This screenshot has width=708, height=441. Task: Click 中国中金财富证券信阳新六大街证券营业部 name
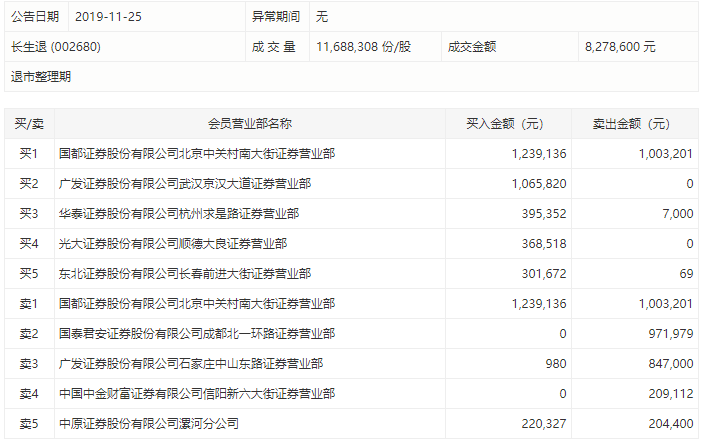[x=197, y=394]
